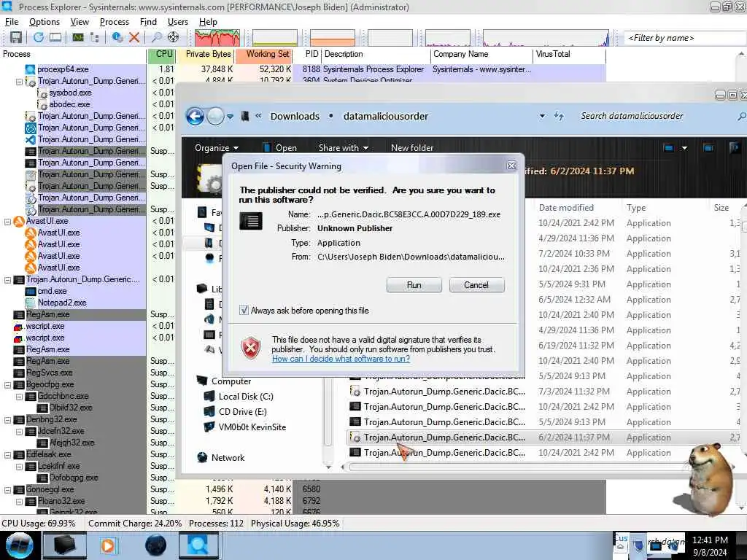Click the red shield warning icon in dialog

click(x=251, y=348)
